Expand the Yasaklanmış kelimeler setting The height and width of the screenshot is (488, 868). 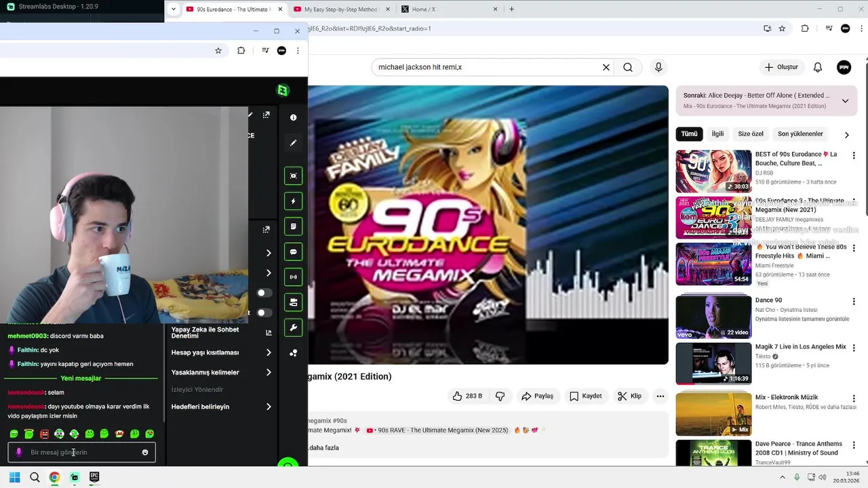click(269, 372)
